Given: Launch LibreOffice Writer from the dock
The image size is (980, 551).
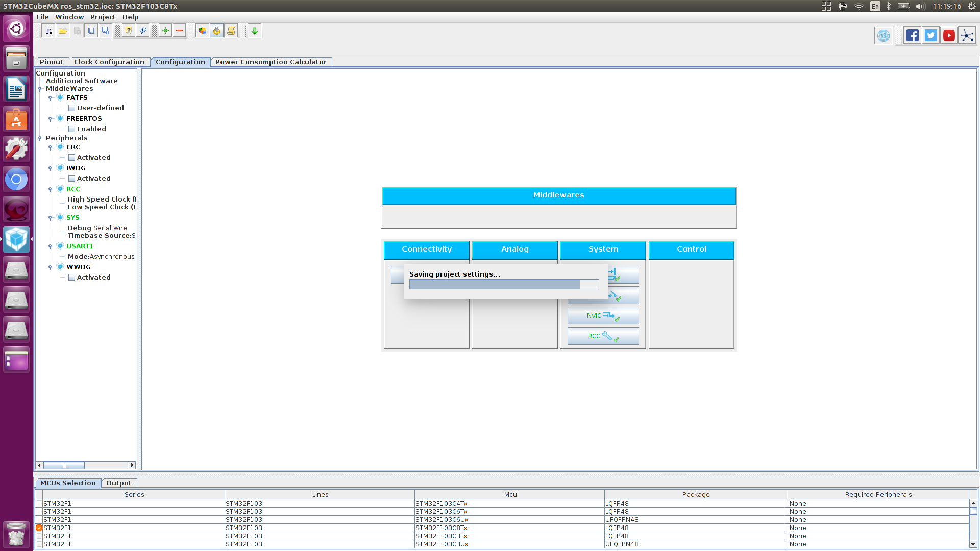Looking at the screenshot, I should click(x=16, y=89).
